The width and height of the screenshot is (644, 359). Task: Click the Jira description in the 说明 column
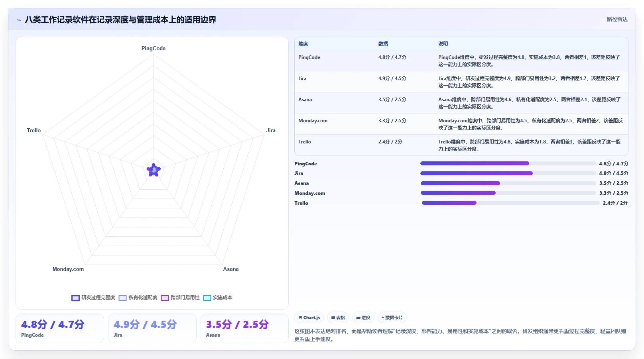click(x=529, y=82)
